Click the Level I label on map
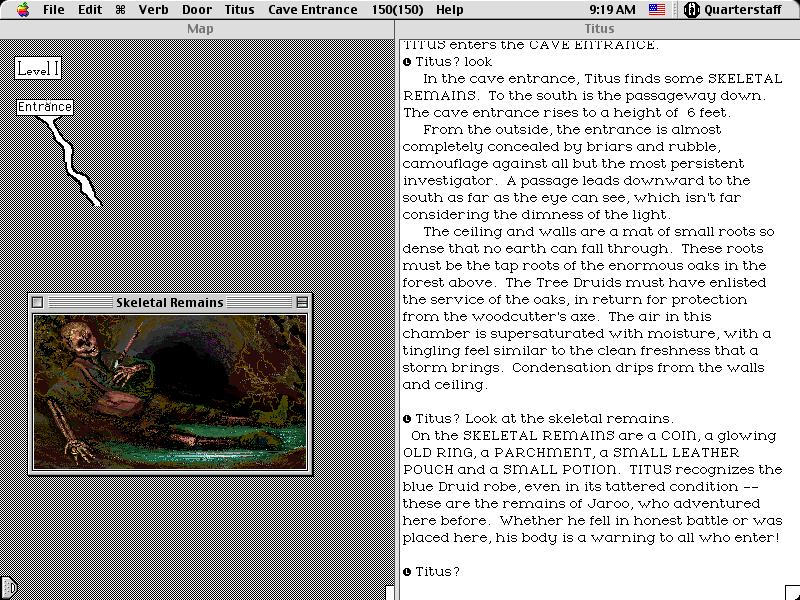Screen dimensions: 800x600 point(38,68)
